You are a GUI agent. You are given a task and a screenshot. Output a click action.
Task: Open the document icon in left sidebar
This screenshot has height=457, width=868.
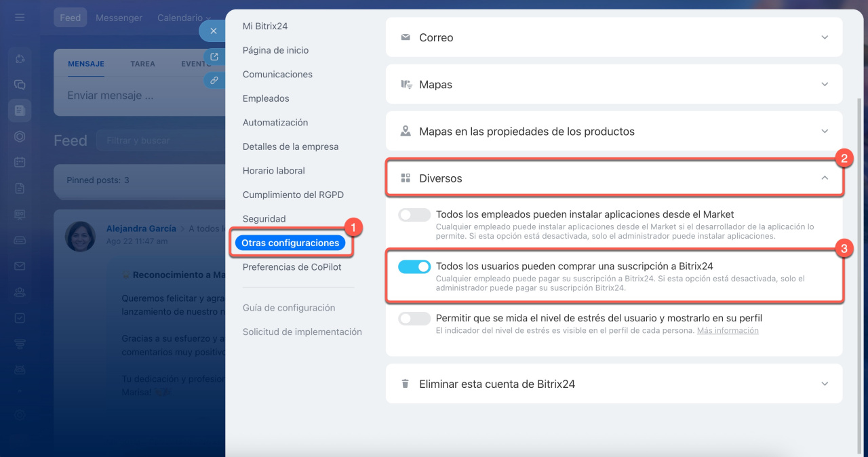pyautogui.click(x=20, y=188)
